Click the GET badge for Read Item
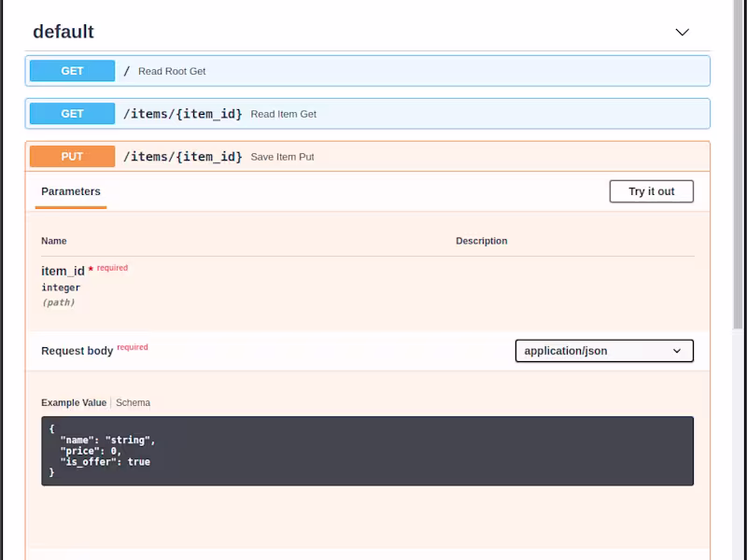This screenshot has width=747, height=560. click(72, 114)
